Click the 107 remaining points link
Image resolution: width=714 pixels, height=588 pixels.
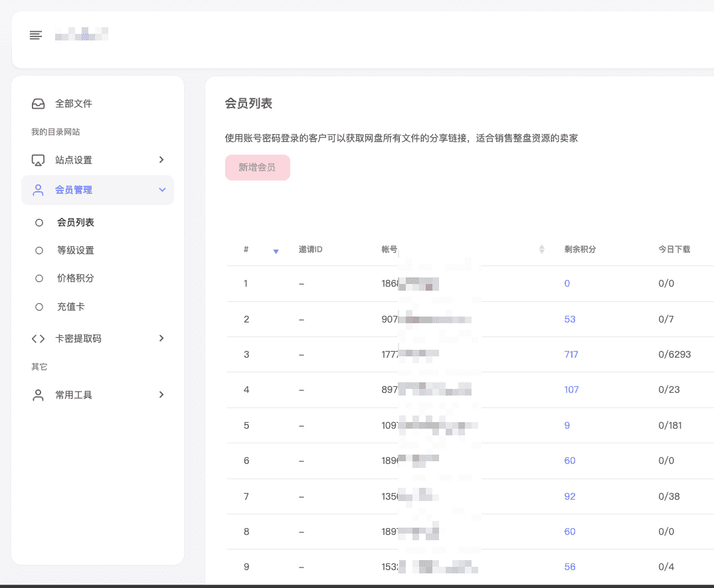coord(571,390)
